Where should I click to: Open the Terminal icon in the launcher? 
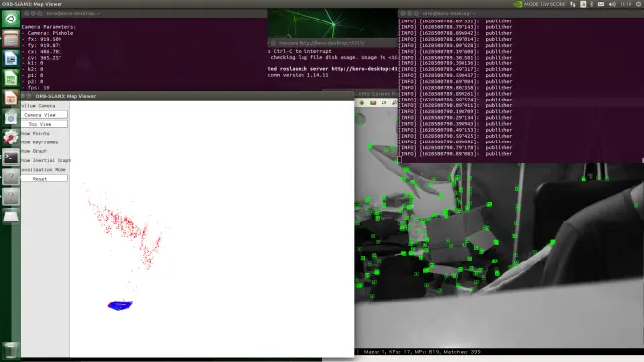pos(11,157)
